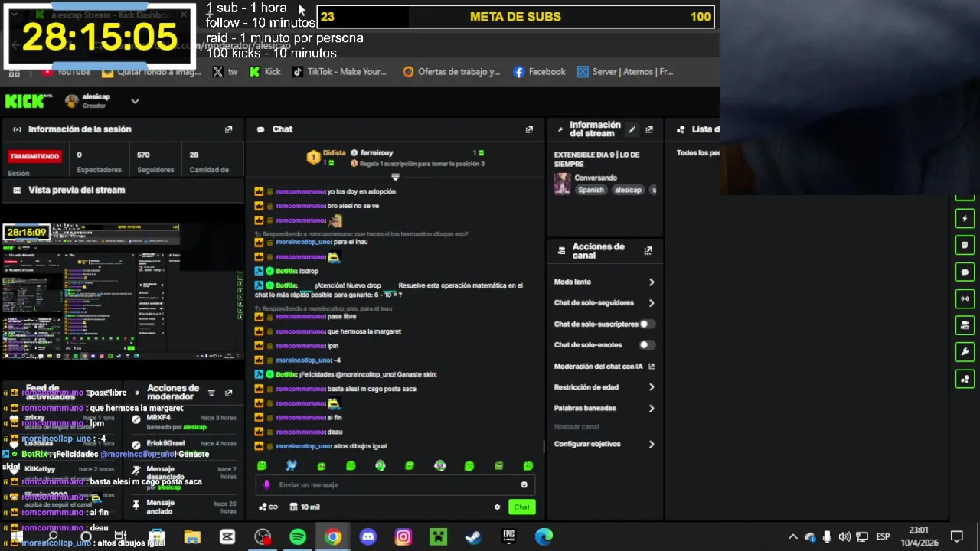The height and width of the screenshot is (551, 980).
Task: Click the Conversando category thumbnail
Action: point(563,184)
